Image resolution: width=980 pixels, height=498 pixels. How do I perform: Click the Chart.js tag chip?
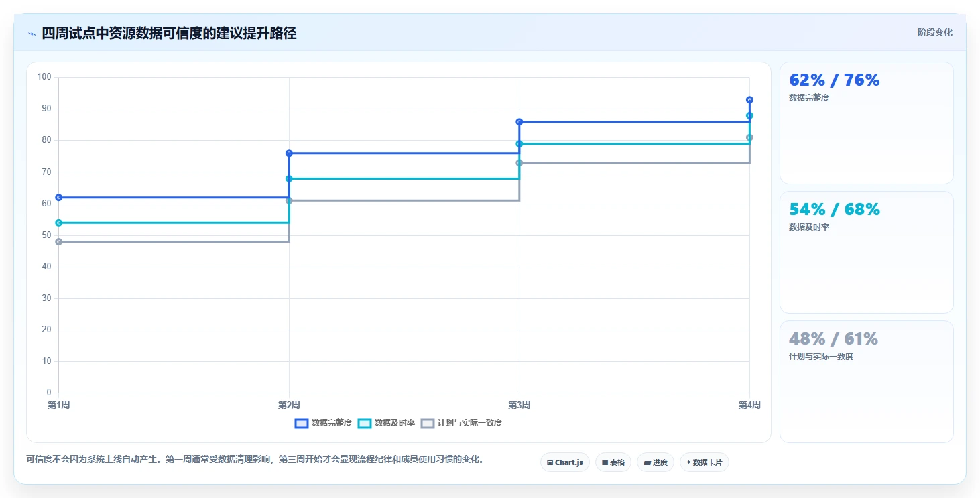tap(564, 462)
